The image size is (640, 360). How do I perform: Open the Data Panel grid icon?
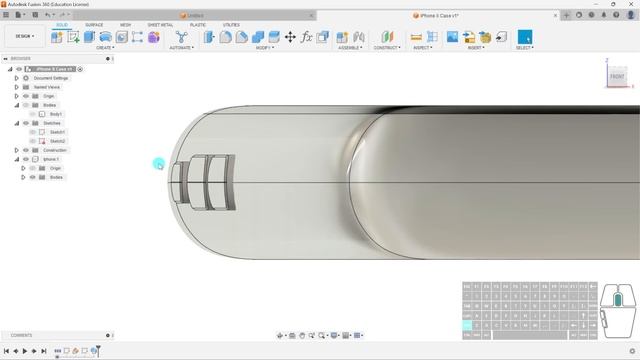[6, 15]
